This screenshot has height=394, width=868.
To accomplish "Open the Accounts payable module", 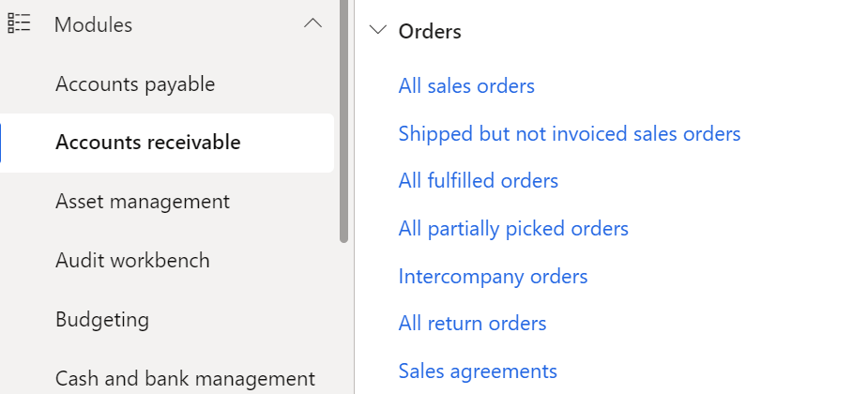I will point(135,84).
